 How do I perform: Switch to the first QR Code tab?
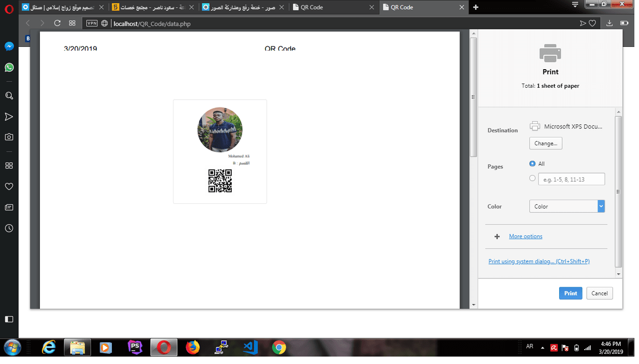pos(335,7)
